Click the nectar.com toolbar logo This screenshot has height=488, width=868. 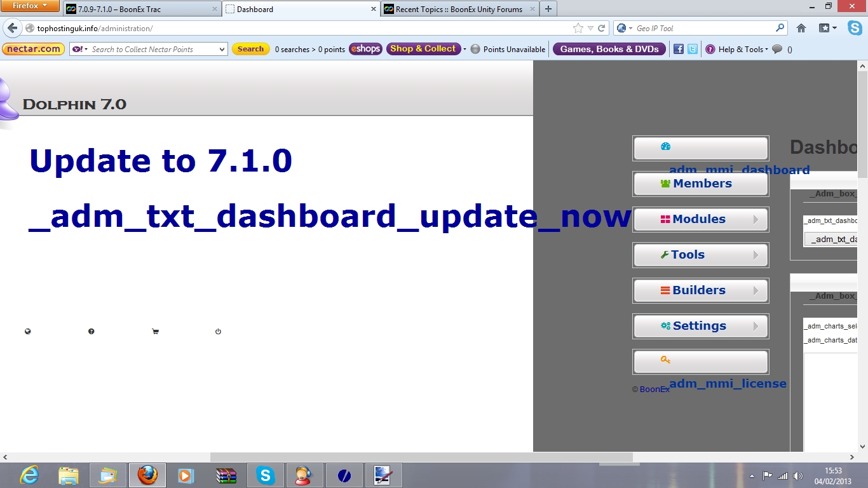pyautogui.click(x=34, y=49)
